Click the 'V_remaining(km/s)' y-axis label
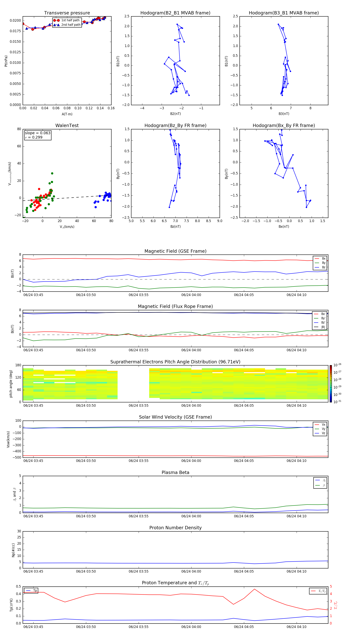351x644 pixels. (10, 173)
